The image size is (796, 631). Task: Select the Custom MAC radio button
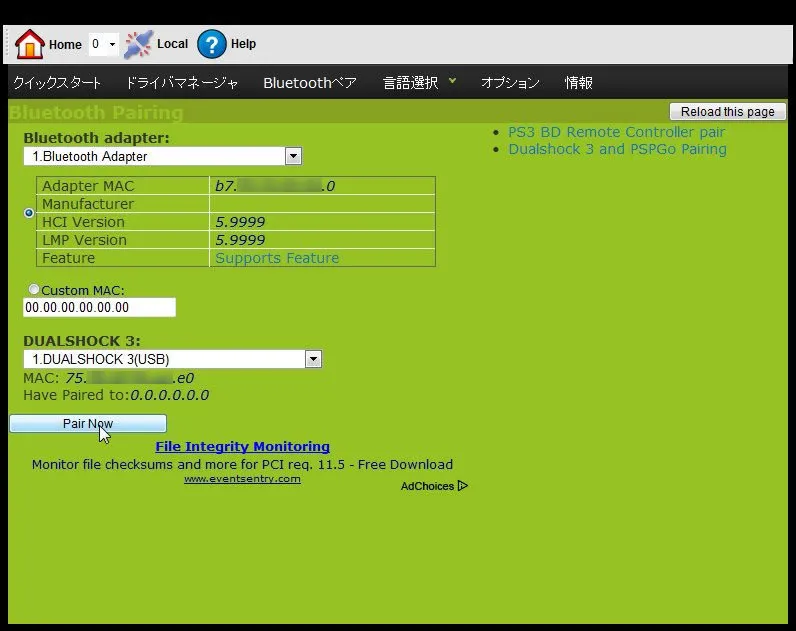34,289
